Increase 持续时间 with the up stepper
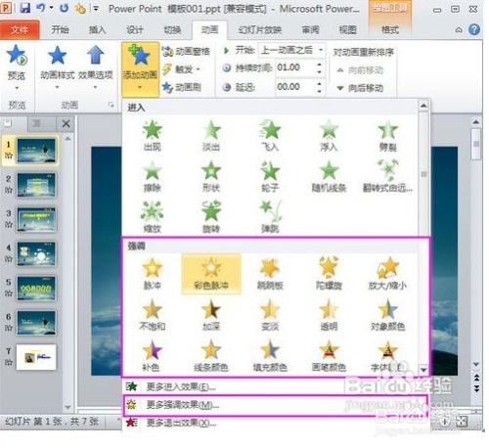 (x=319, y=65)
